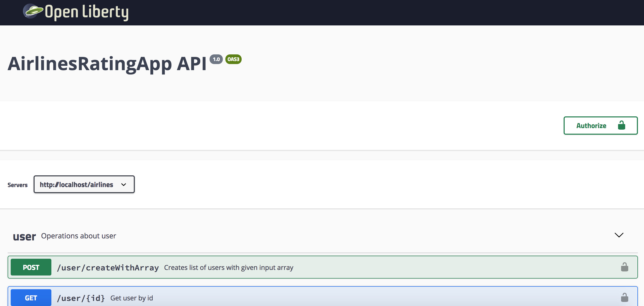
Task: Click the Get user by id summary
Action: (x=131, y=298)
